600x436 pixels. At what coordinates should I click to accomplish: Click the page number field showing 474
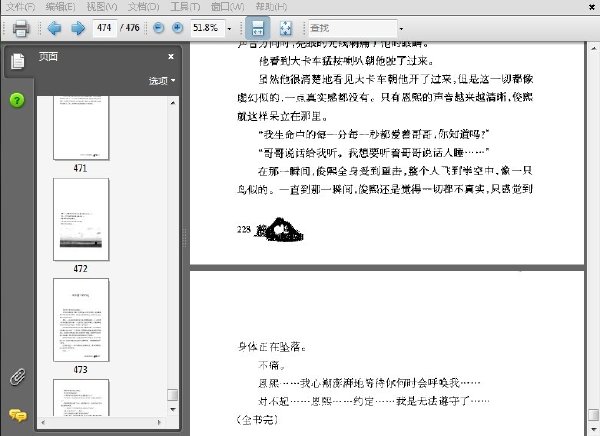(104, 28)
